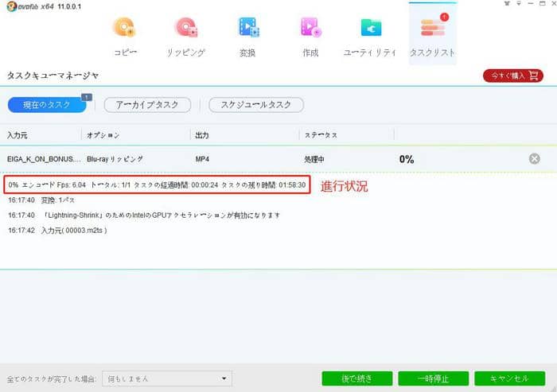Open the タスクリスト task list icon
Viewport: 557px width, 392px height.
[x=432, y=34]
